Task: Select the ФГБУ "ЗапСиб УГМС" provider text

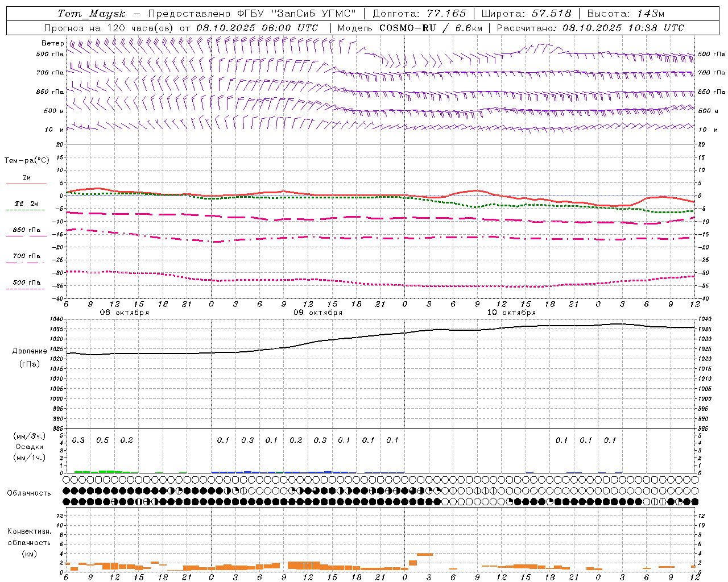Action: 297,14
